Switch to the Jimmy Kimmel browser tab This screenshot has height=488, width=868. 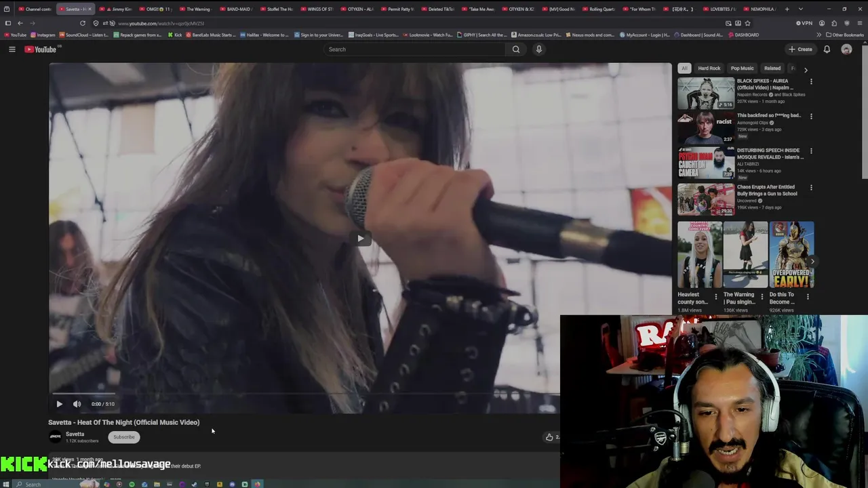pyautogui.click(x=118, y=9)
